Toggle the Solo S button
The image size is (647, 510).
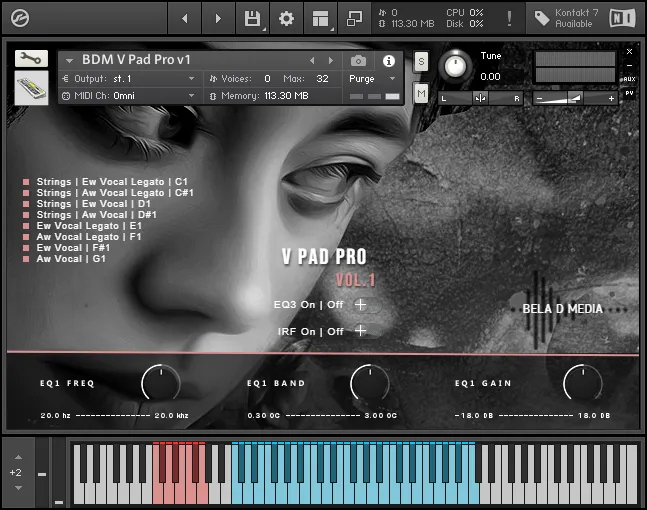(421, 61)
